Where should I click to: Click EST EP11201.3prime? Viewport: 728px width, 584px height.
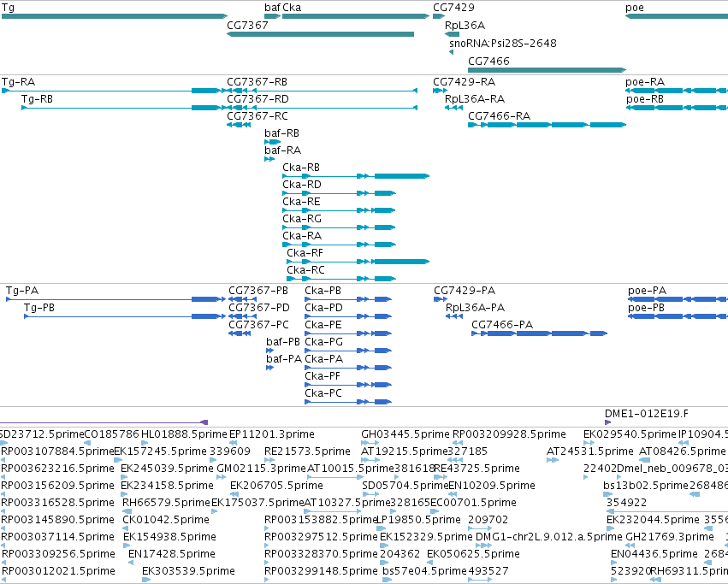tap(272, 434)
